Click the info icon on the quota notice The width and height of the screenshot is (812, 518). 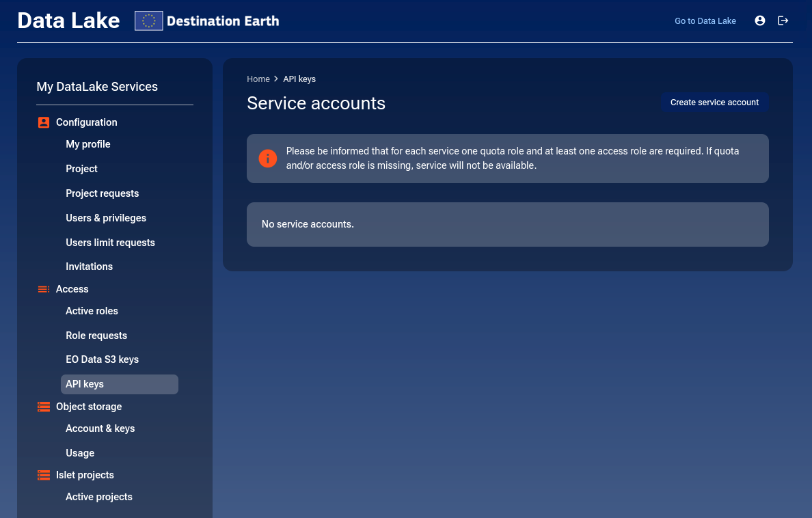(x=267, y=158)
